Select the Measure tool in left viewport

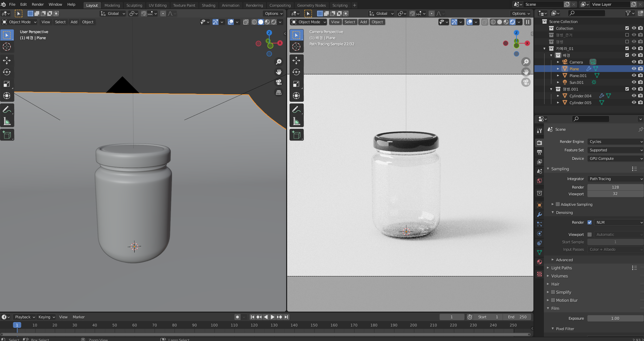[7, 121]
